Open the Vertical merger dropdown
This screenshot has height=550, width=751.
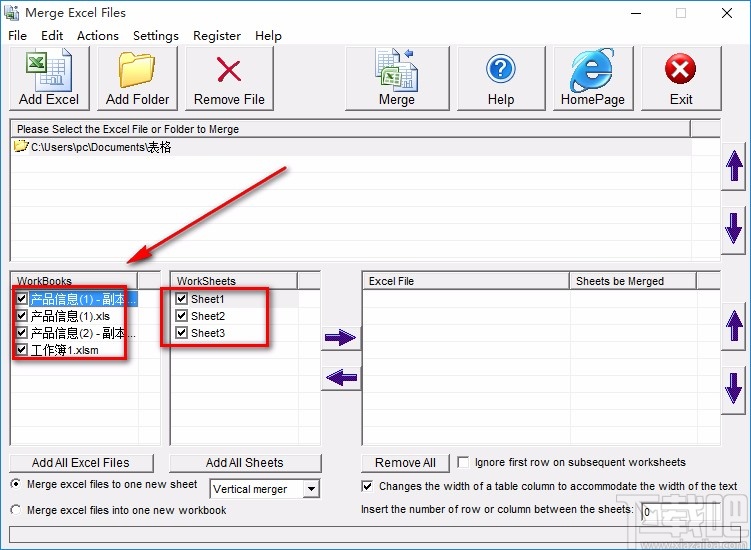[311, 489]
